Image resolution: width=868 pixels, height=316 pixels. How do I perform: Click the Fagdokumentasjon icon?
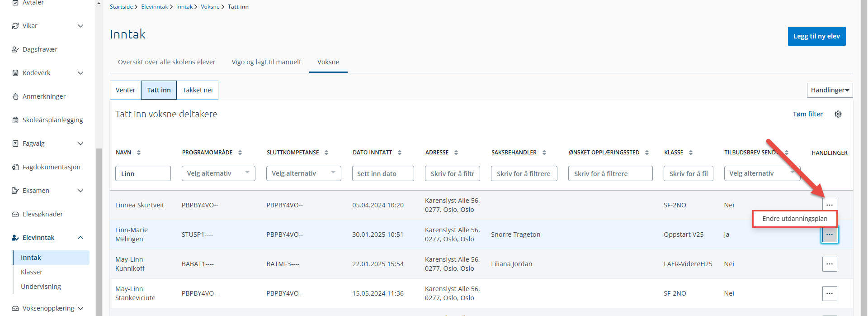[15, 167]
